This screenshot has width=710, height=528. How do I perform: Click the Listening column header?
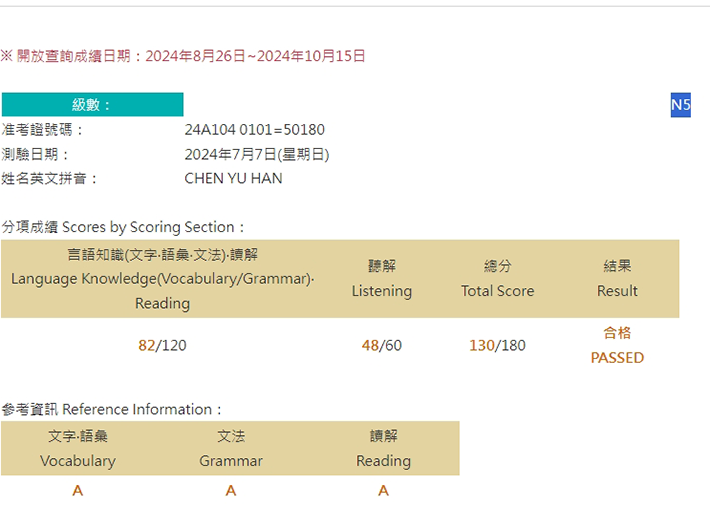[382, 278]
